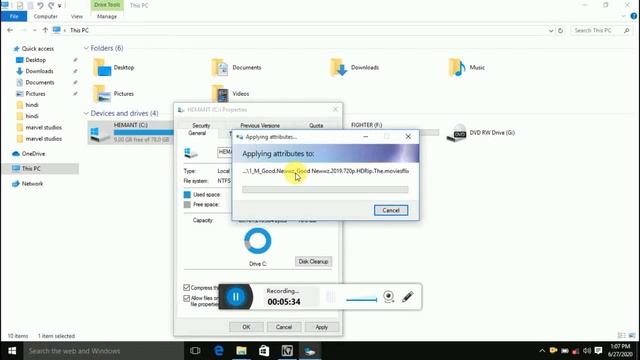This screenshot has height=360, width=640.
Task: Open Pictures in the Quick access list
Action: (x=36, y=93)
